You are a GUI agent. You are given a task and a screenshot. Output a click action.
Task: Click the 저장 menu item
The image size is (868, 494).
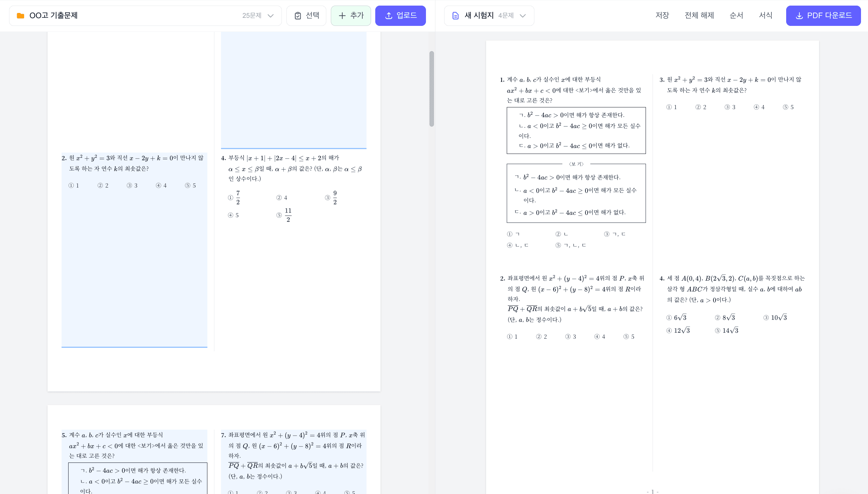pyautogui.click(x=662, y=15)
